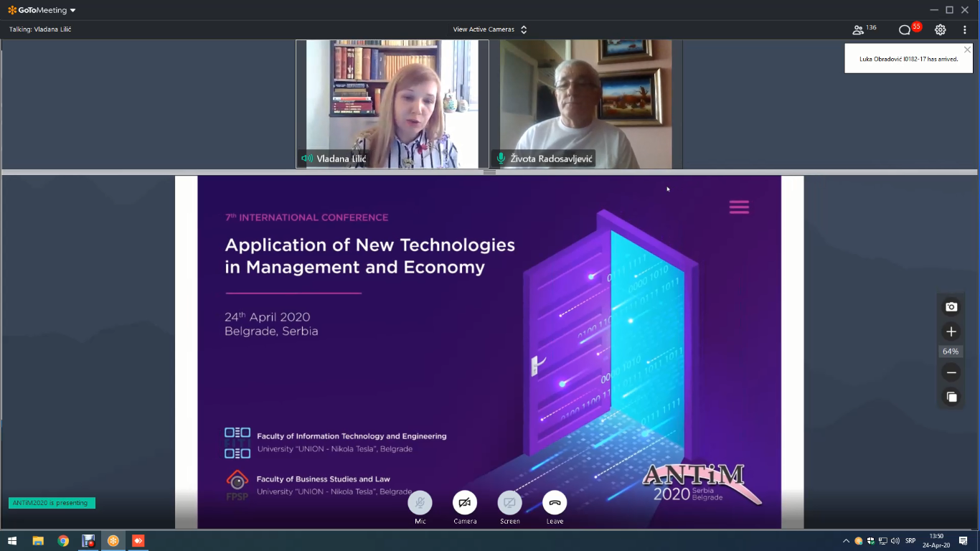980x551 pixels.
Task: Click the copy layers icon below zoom
Action: pyautogui.click(x=951, y=397)
